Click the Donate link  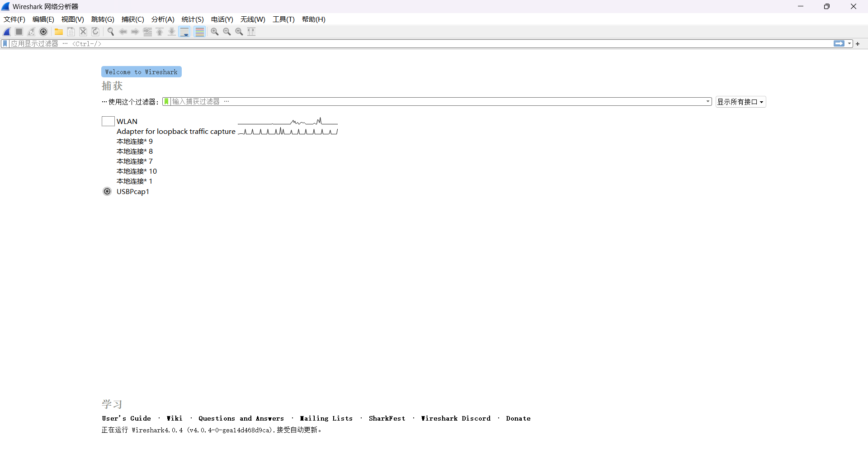519,418
